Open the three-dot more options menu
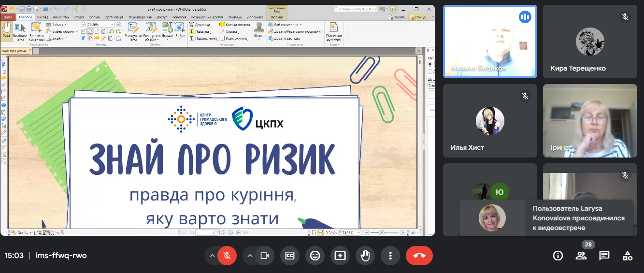This screenshot has width=644, height=273. 390,256
